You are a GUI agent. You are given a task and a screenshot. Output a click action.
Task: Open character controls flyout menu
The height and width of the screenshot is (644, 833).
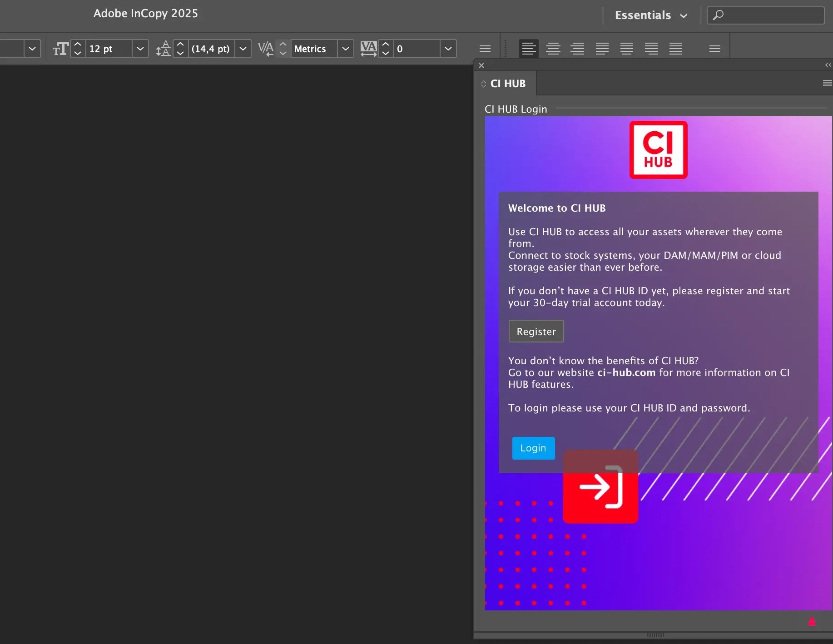(x=485, y=49)
